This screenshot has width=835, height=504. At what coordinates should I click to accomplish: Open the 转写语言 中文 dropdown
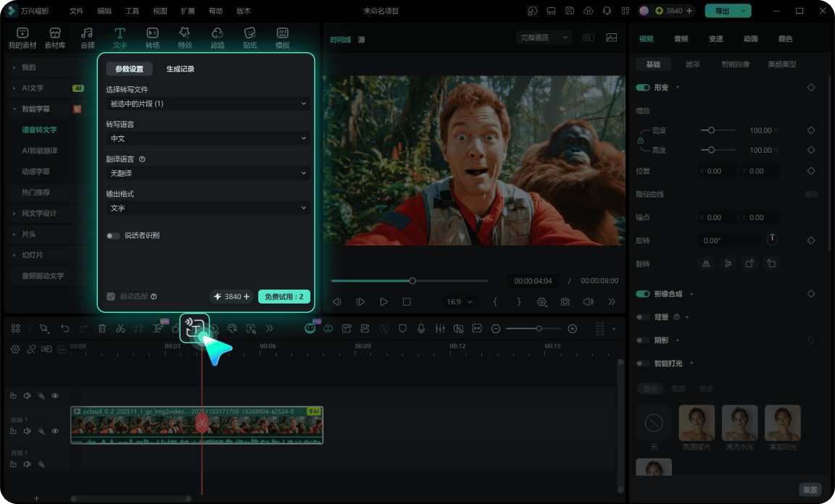pos(208,138)
